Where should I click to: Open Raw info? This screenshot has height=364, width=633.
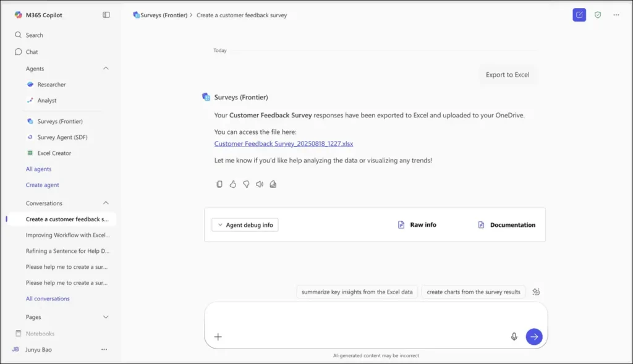click(417, 225)
